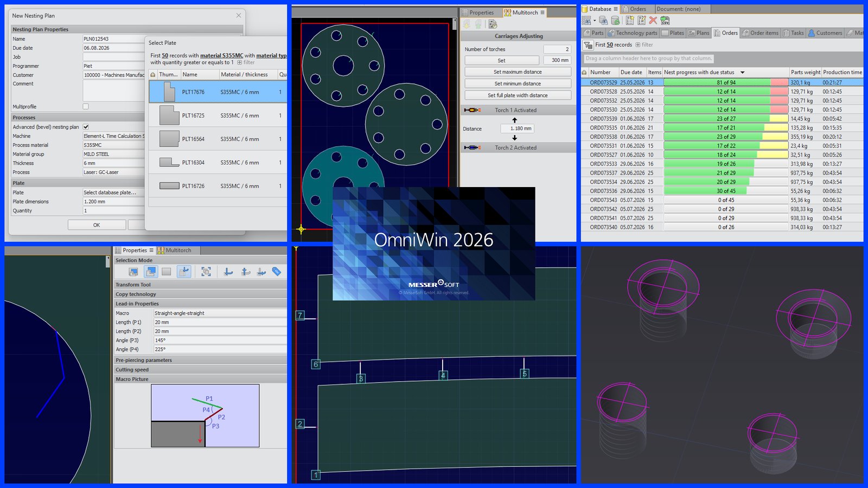Click the CSV export icon
This screenshot has width=868, height=488.
pyautogui.click(x=665, y=21)
